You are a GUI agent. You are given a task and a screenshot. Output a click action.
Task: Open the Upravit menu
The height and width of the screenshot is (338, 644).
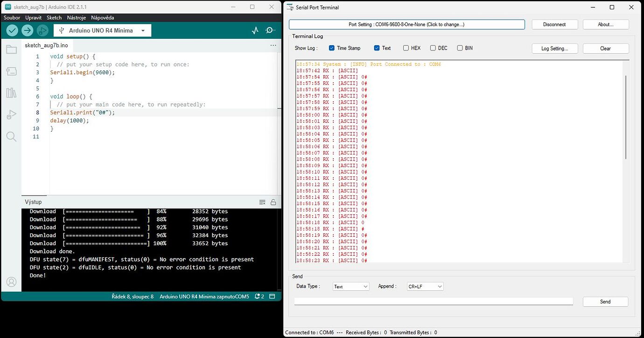pyautogui.click(x=34, y=17)
